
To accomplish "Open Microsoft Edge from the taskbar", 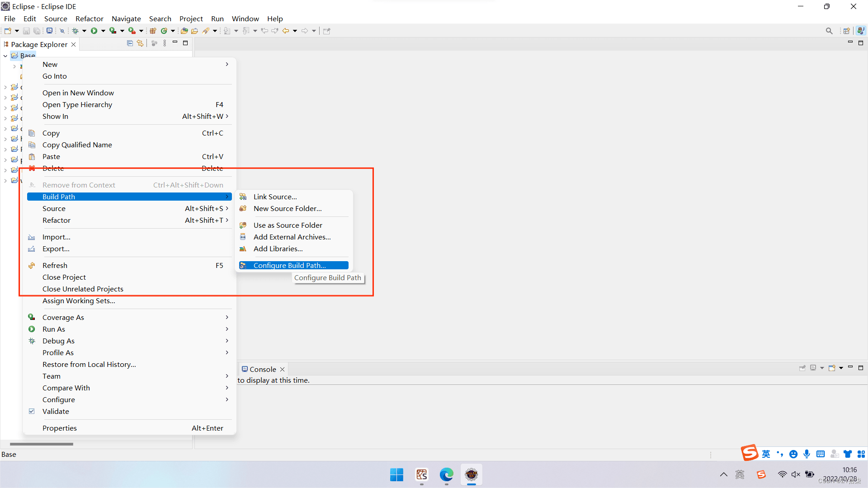I will tap(446, 474).
